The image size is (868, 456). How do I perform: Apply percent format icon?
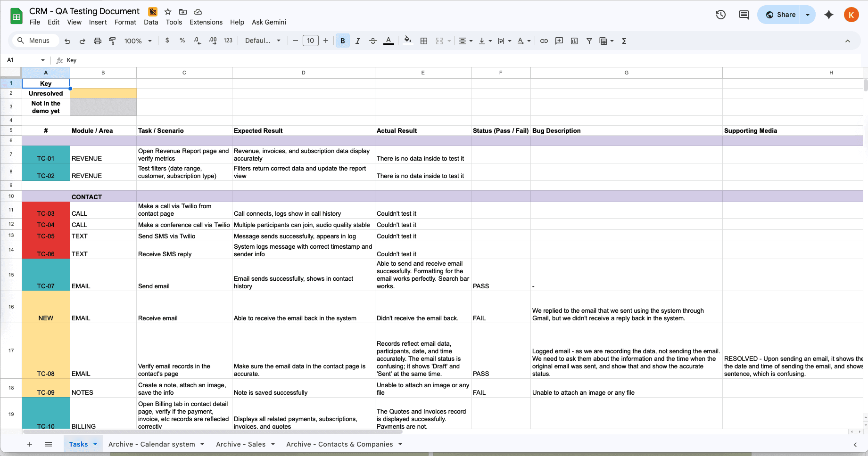click(182, 41)
